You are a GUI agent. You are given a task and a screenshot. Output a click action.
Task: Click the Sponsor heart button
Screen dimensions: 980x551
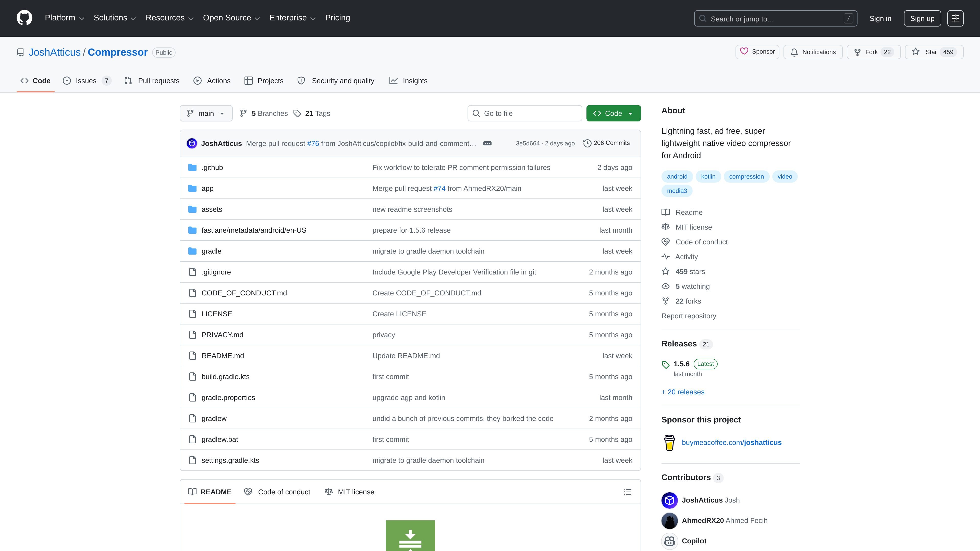click(757, 52)
